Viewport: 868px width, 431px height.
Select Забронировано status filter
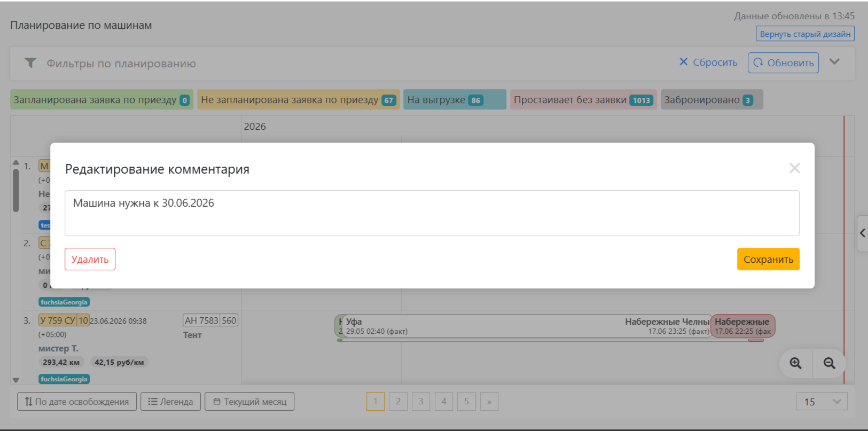pyautogui.click(x=711, y=100)
